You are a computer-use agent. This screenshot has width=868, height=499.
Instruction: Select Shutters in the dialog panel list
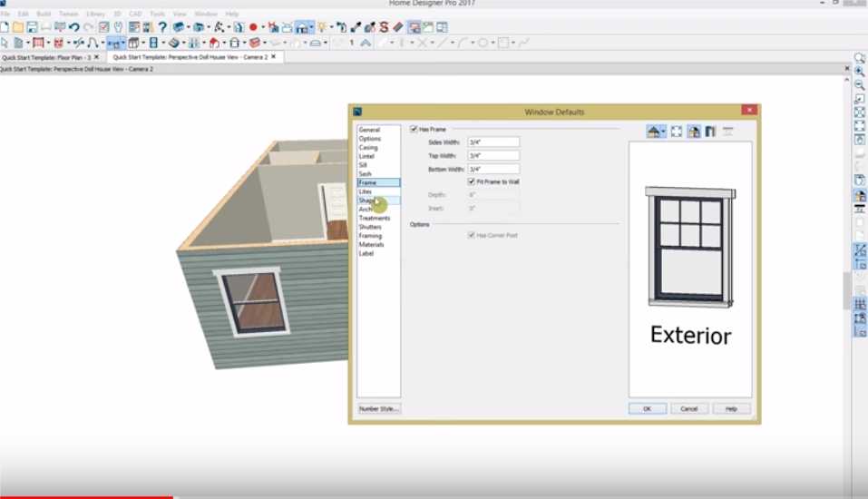[x=370, y=227]
